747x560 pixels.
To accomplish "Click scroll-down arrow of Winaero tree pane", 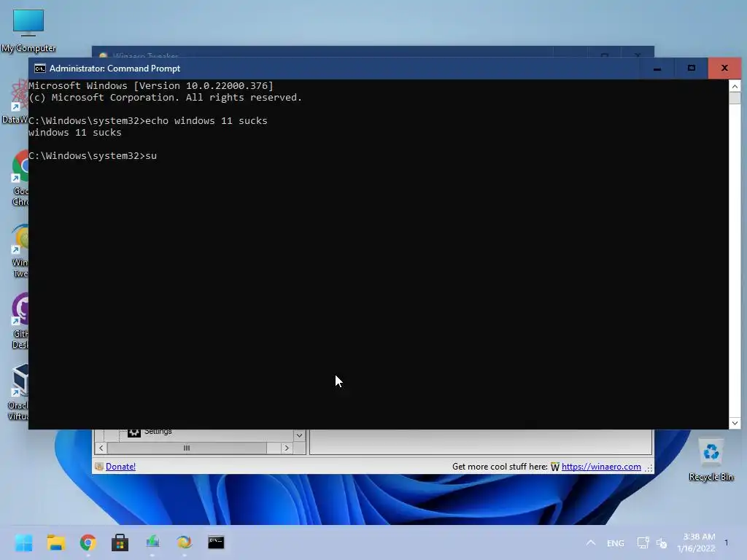I will [299, 435].
